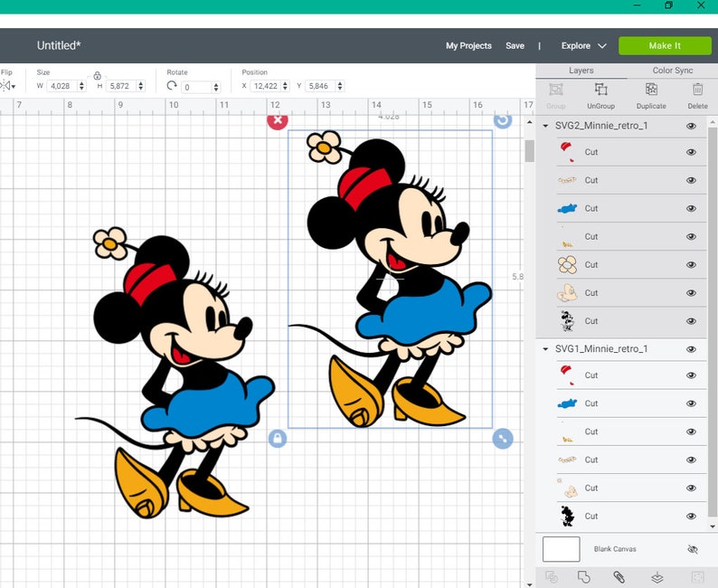
Task: Click the size aspect-ratio lock icon
Action: [x=97, y=76]
